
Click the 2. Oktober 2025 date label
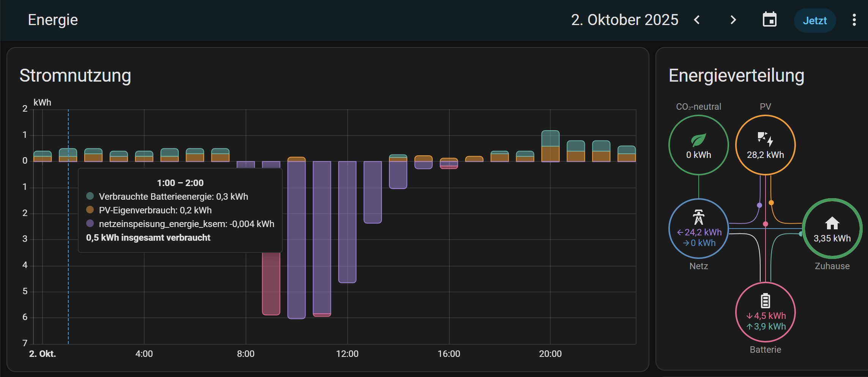(x=624, y=20)
